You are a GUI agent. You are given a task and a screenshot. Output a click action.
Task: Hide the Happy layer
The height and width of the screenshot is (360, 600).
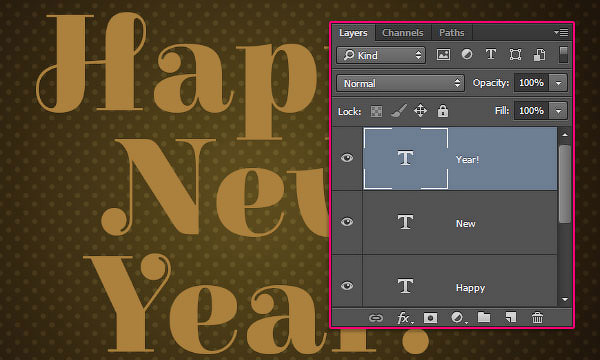coord(347,286)
